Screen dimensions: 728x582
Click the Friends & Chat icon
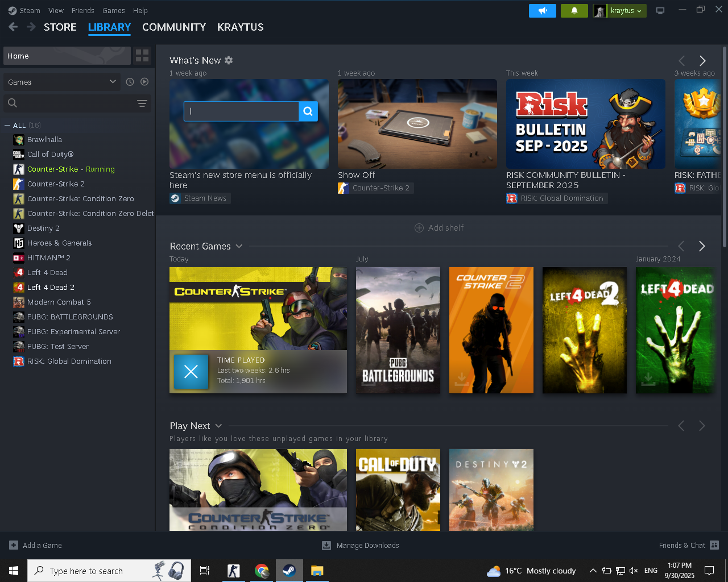pos(714,545)
